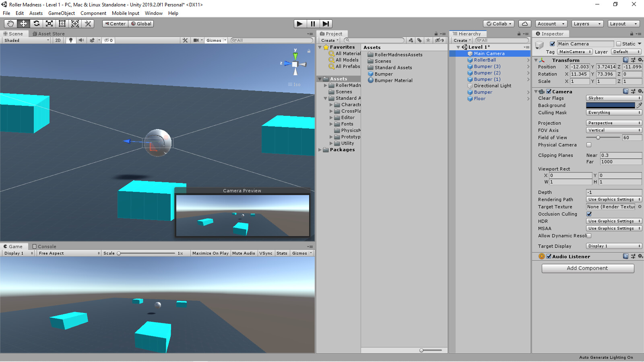
Task: Open the GameObject menu
Action: pos(62,13)
